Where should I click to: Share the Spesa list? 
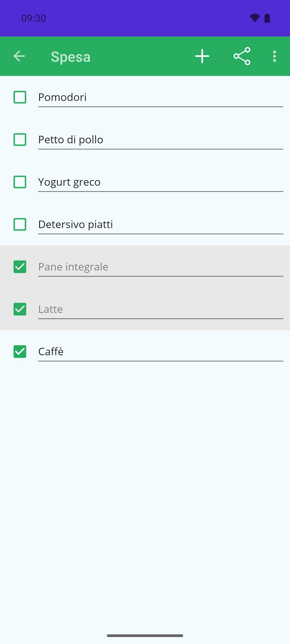coord(242,56)
